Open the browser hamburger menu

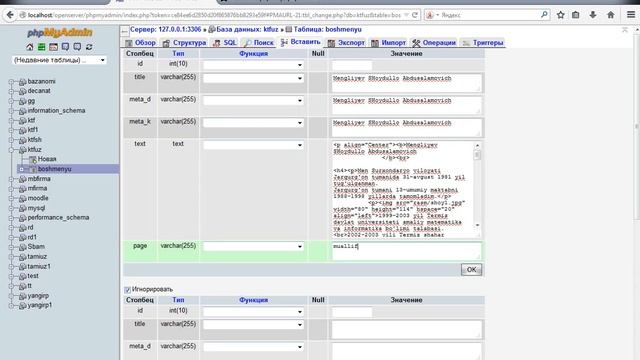point(631,15)
